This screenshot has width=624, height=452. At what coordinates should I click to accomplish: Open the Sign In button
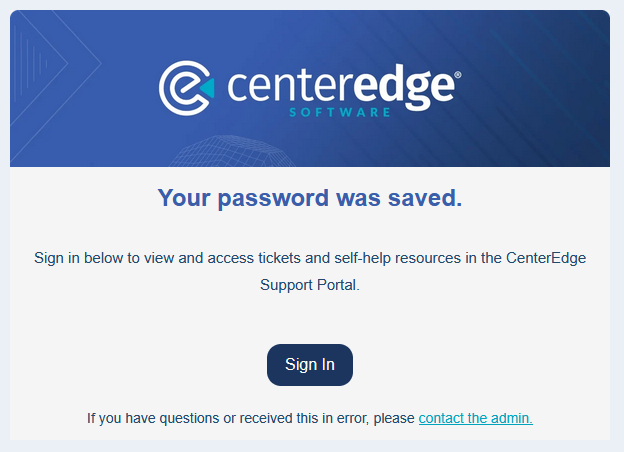coord(310,364)
